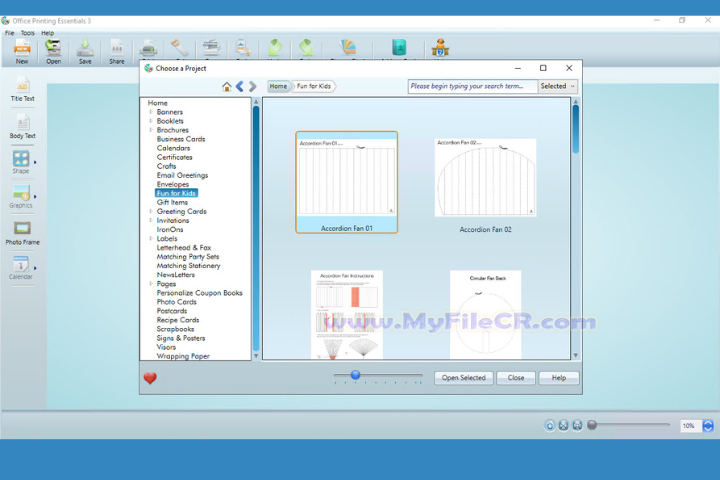Click the 10% zoom stepper arrows
The image size is (720, 480).
pos(708,426)
